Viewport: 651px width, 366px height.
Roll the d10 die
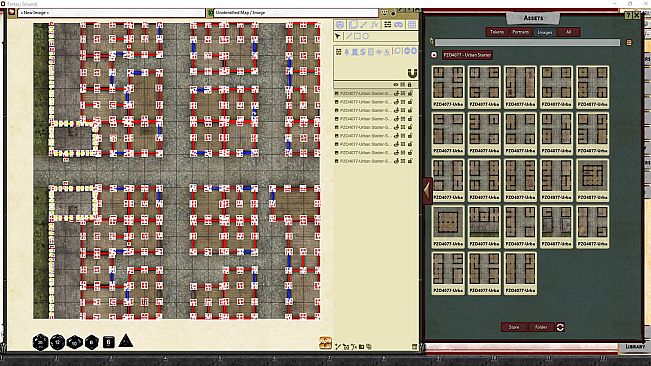click(x=74, y=343)
